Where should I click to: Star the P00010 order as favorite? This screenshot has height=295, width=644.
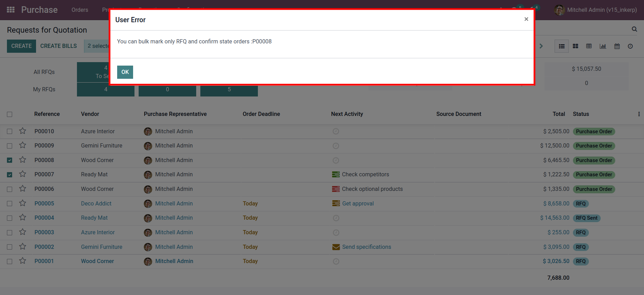point(23,131)
